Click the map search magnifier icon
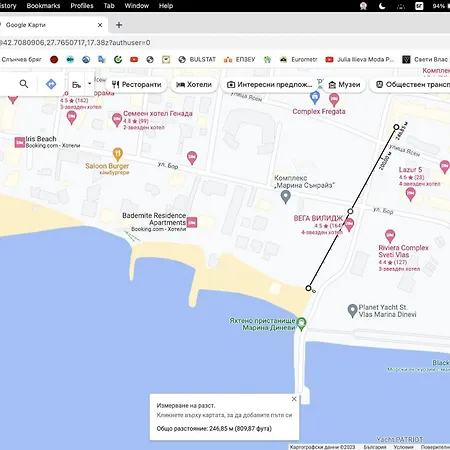Viewport: 450px width, 450px height. 24,84
